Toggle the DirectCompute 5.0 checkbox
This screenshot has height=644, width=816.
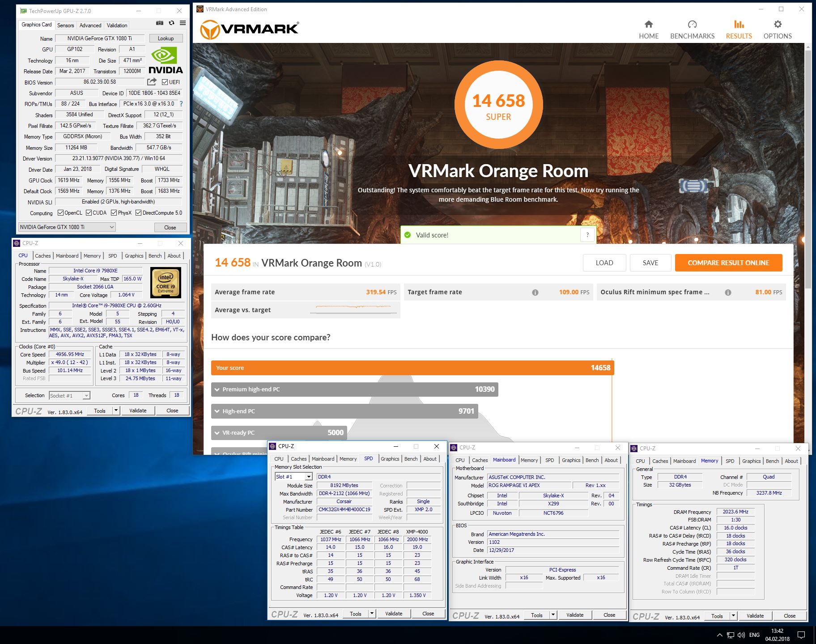click(x=138, y=213)
